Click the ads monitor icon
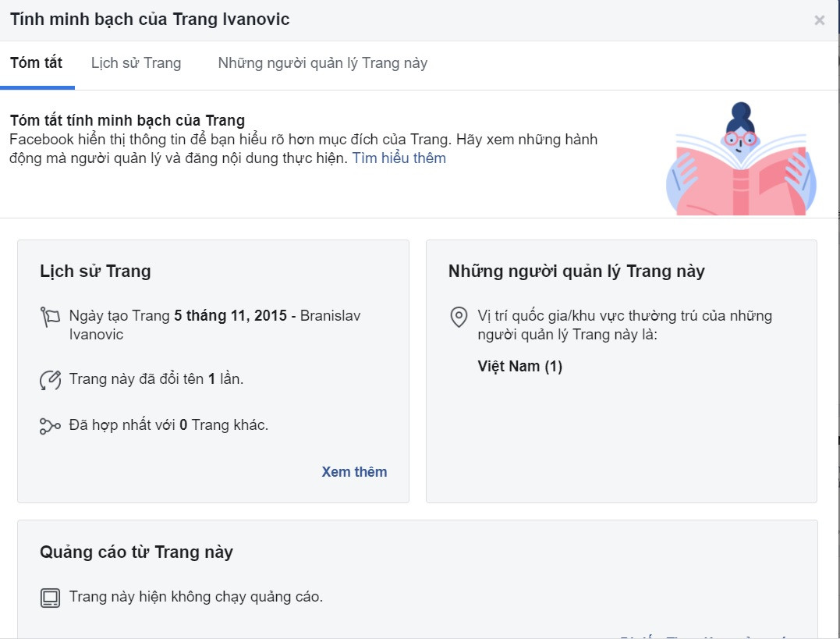Viewport: 840px width, 639px height. [50, 598]
